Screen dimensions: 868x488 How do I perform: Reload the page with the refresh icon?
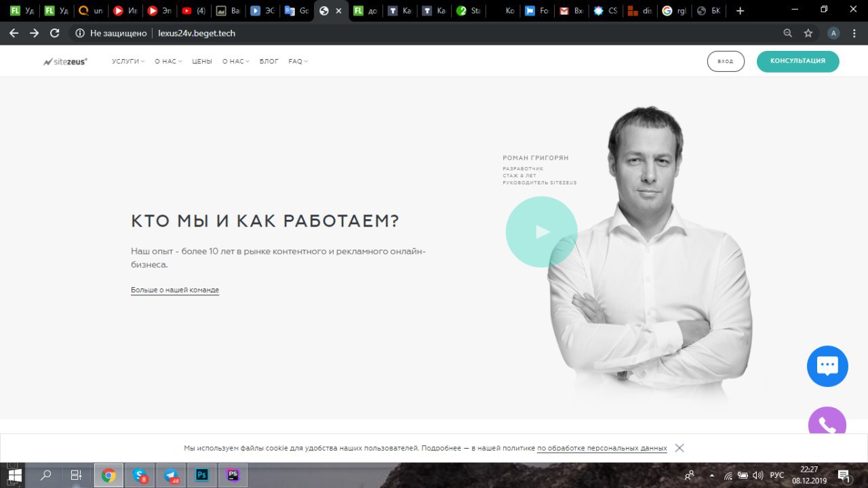point(55,33)
